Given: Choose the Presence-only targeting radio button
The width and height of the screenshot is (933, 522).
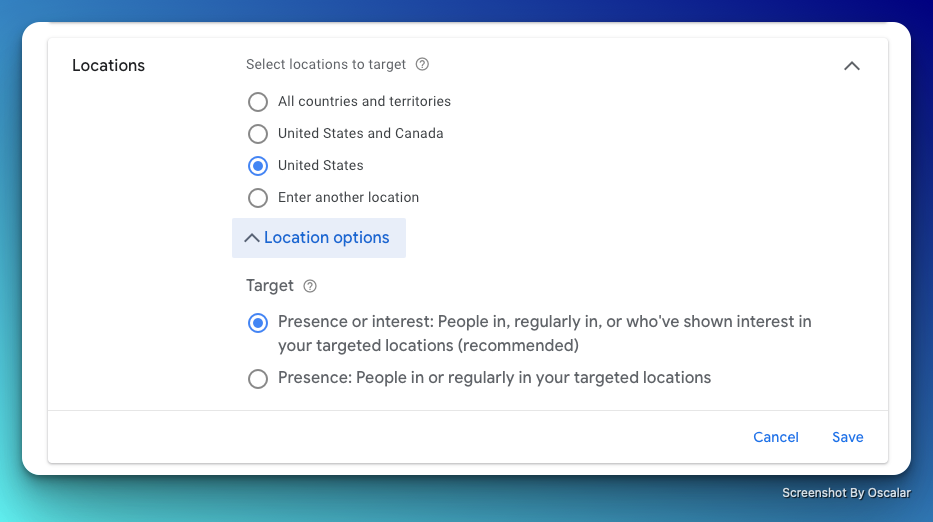Looking at the screenshot, I should click(258, 379).
